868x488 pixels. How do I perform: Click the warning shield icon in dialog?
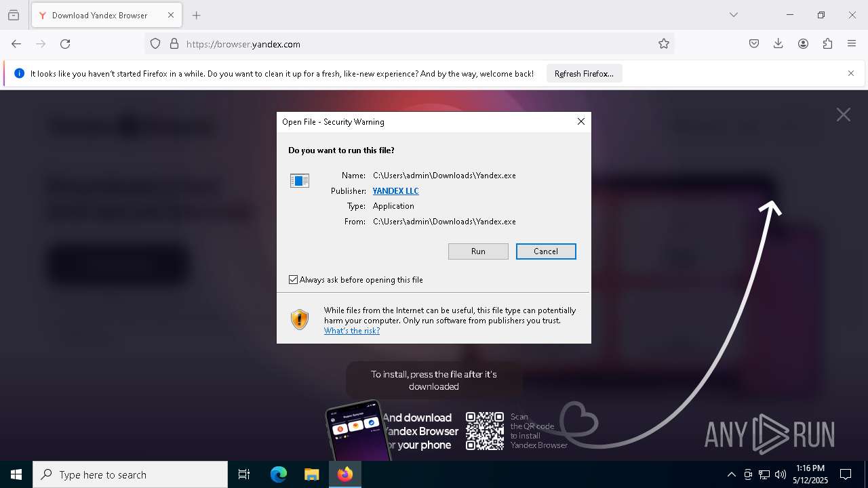pos(300,319)
